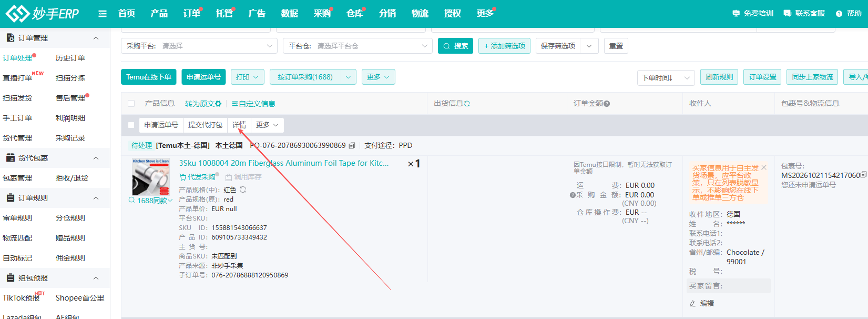This screenshot has width=868, height=319.
Task: Click the 1688同款 search link
Action: point(150,201)
